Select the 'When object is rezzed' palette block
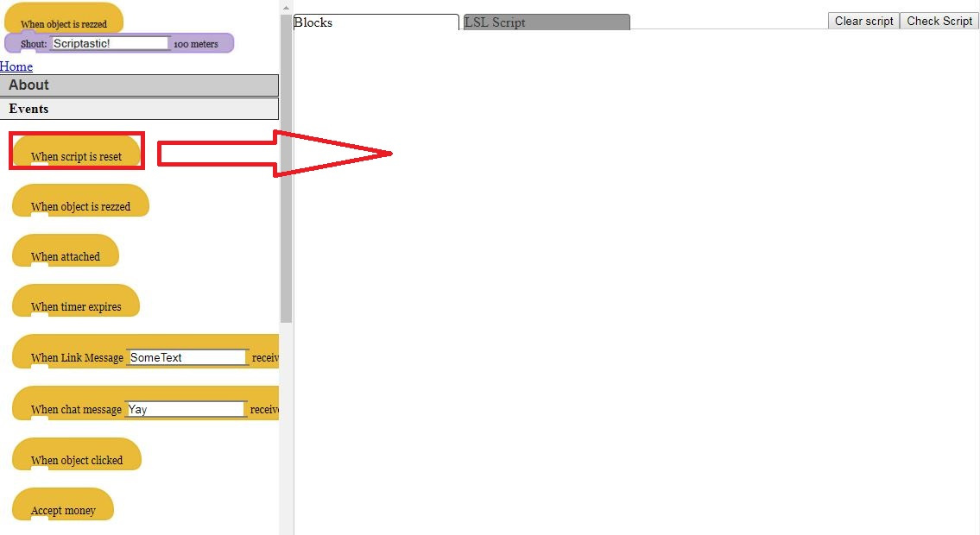This screenshot has height=535, width=980. coord(80,200)
